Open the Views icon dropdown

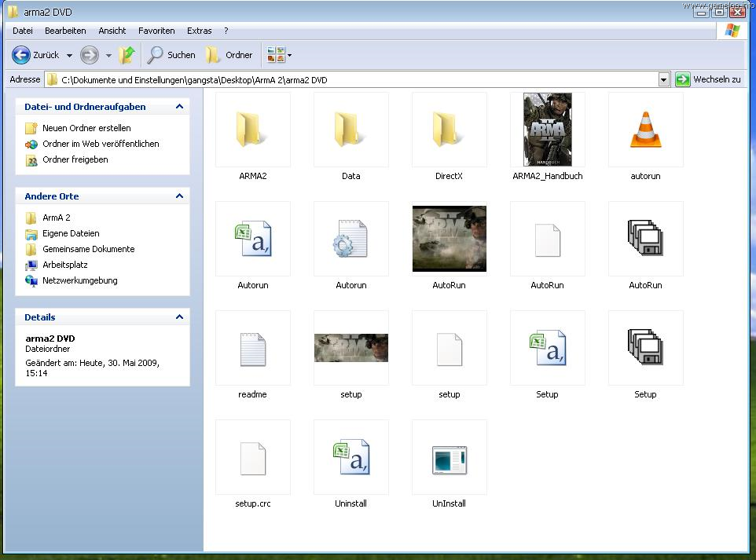(x=279, y=55)
